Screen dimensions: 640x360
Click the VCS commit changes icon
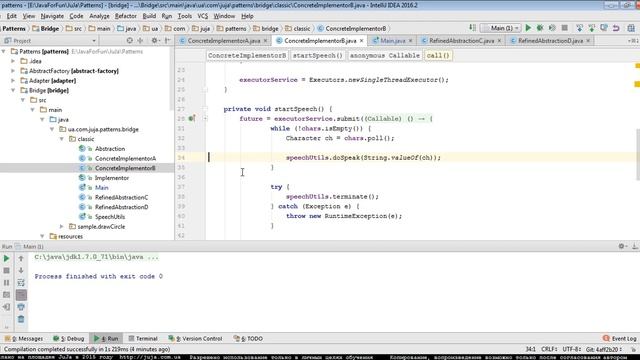tap(591, 28)
